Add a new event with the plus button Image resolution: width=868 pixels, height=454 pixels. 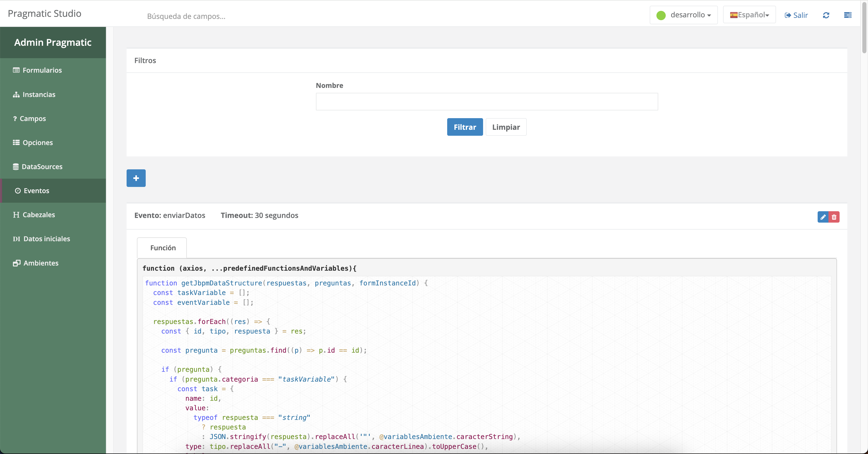136,178
